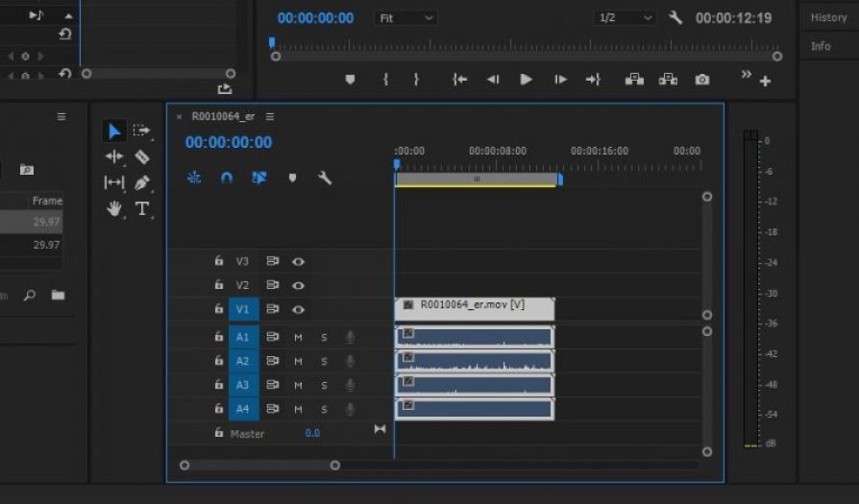Open timeline display settings wrench
Image resolution: width=859 pixels, height=504 pixels.
[325, 178]
